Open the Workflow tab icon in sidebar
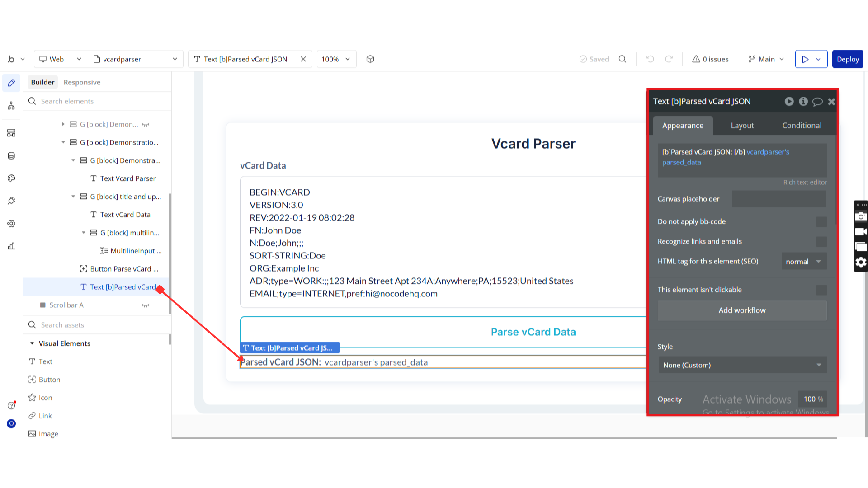868x488 pixels. 11,106
